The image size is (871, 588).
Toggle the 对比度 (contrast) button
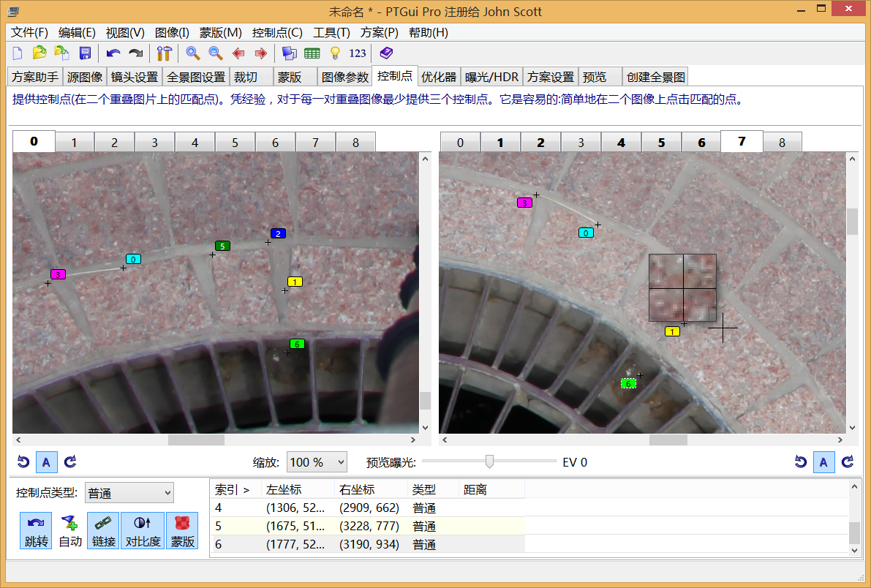coord(143,531)
